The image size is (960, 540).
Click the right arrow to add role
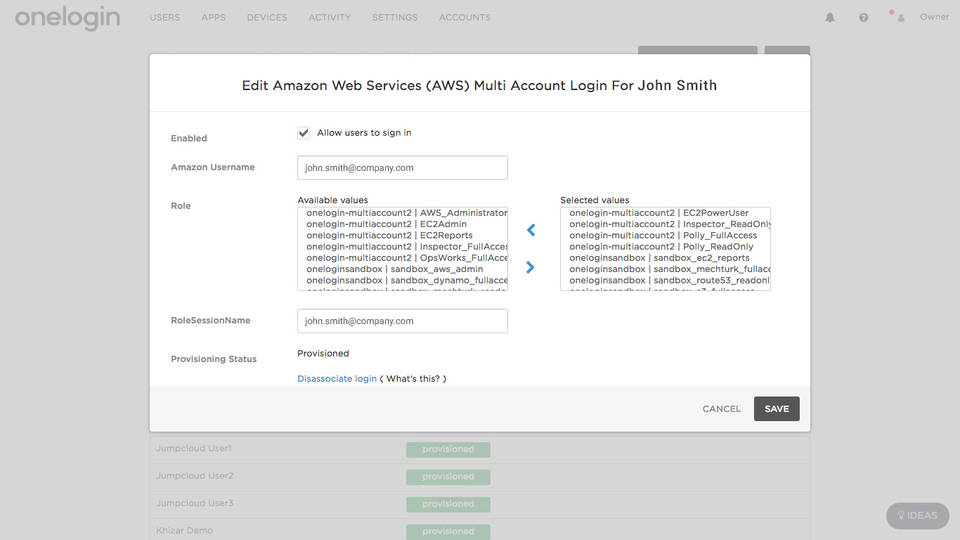pyautogui.click(x=531, y=267)
